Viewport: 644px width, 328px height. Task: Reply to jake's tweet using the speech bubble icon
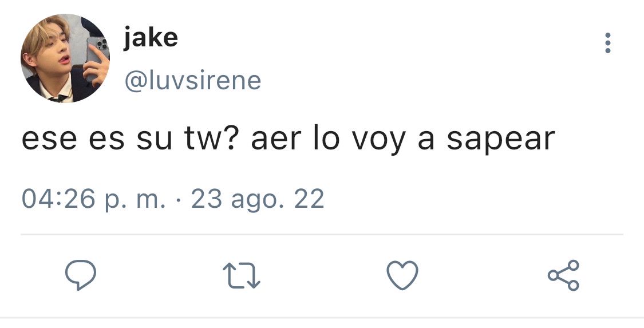coord(81,275)
